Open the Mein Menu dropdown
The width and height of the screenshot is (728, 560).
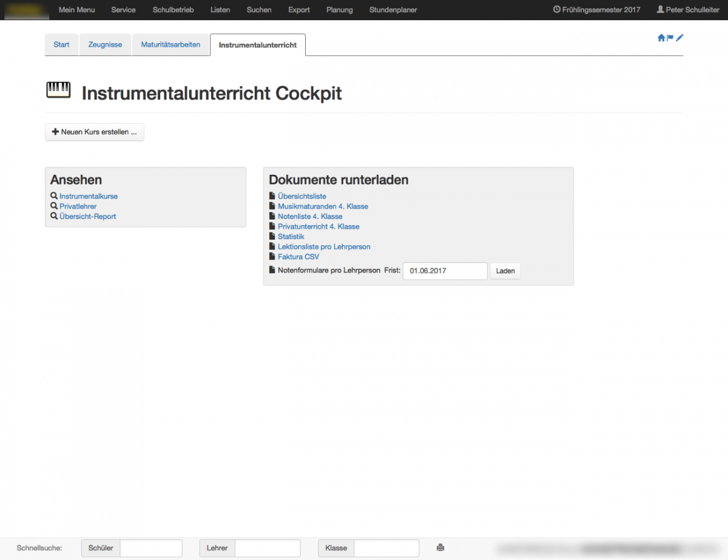[76, 10]
